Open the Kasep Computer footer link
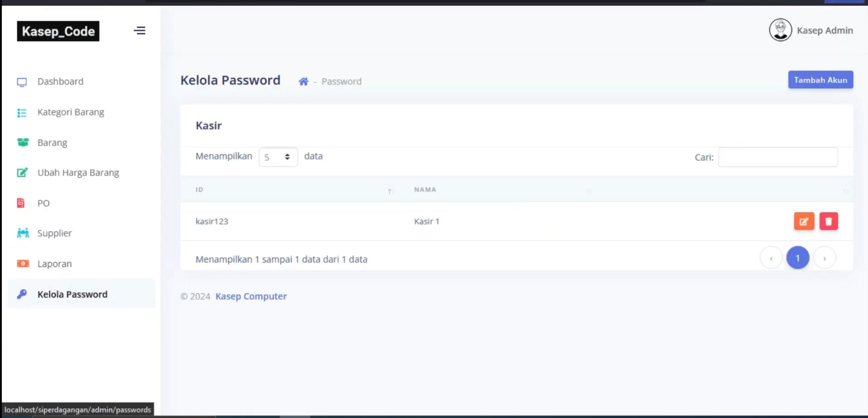The height and width of the screenshot is (418, 868). pyautogui.click(x=251, y=296)
